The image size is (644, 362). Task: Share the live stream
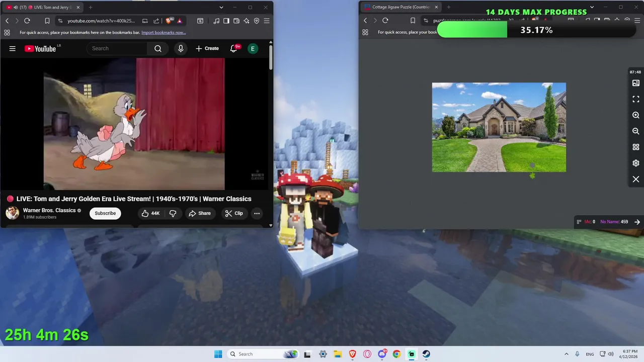pos(200,213)
